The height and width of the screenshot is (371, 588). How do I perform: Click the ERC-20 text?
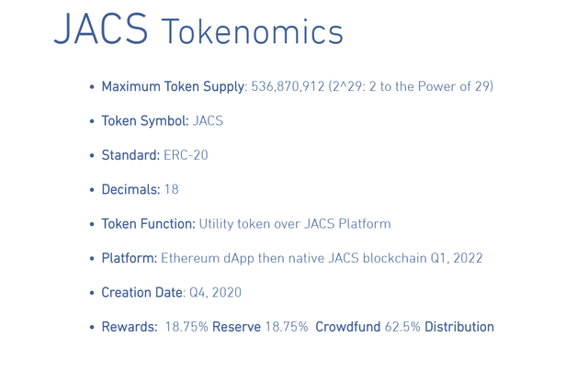[x=186, y=155]
